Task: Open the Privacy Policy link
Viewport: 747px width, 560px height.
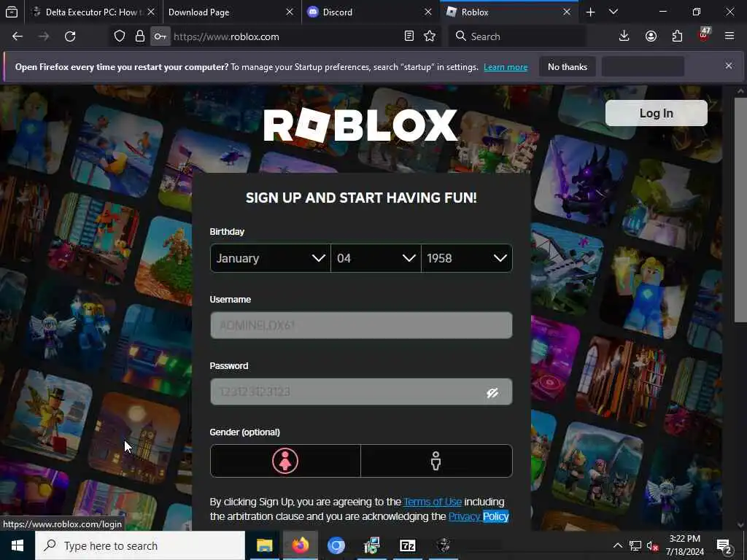Action: pyautogui.click(x=479, y=517)
